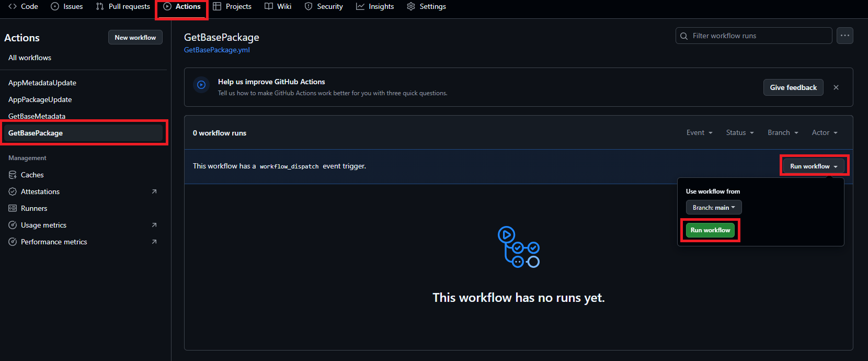Click the Pull requests branch icon

[100, 6]
